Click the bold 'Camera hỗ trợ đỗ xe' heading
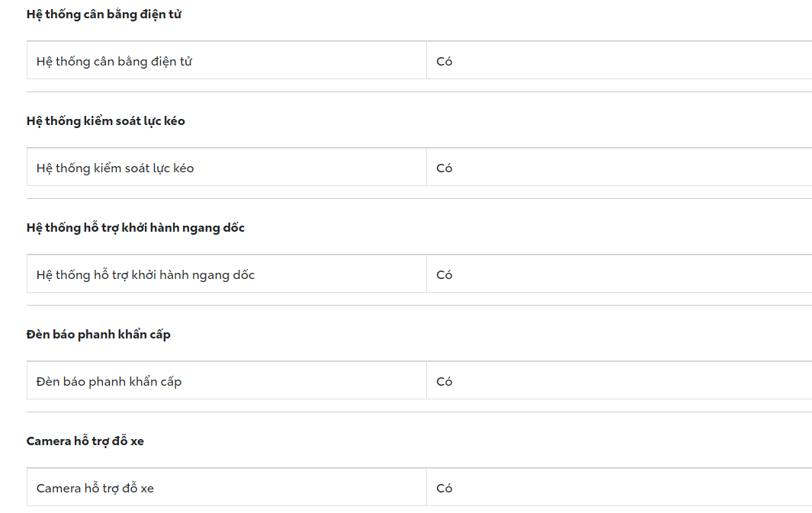 click(85, 441)
